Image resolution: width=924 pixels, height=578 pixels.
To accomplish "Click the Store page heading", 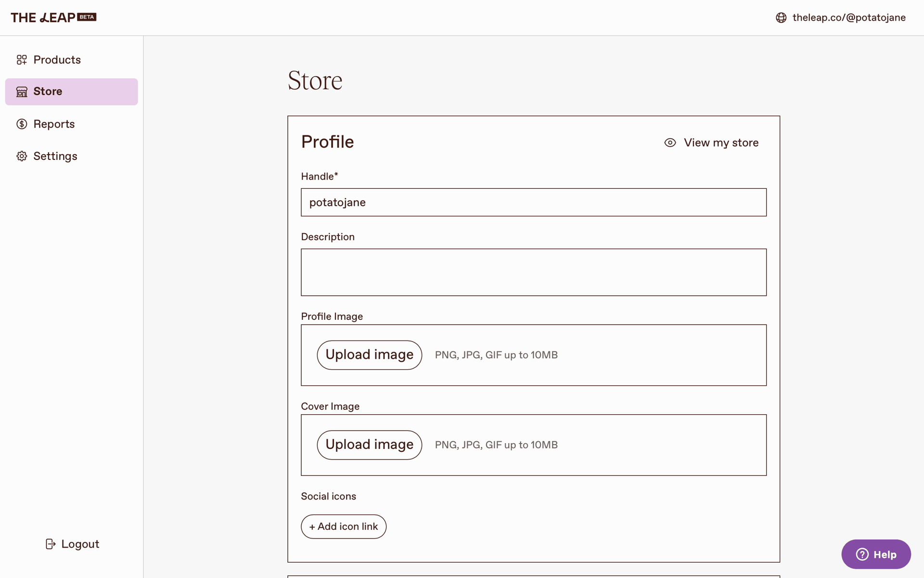I will point(315,80).
